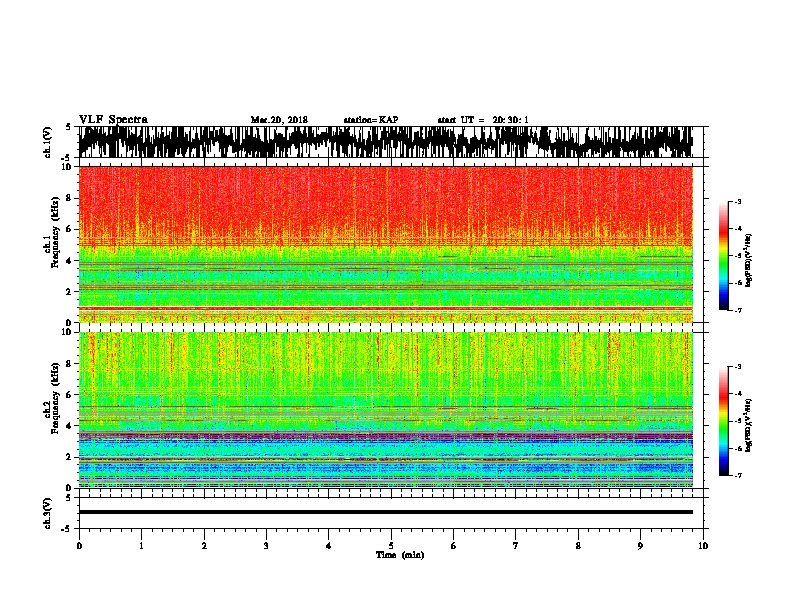Click the "ch.1(V)" axis label of the top waveform
The width and height of the screenshot is (792, 612).
[x=48, y=142]
